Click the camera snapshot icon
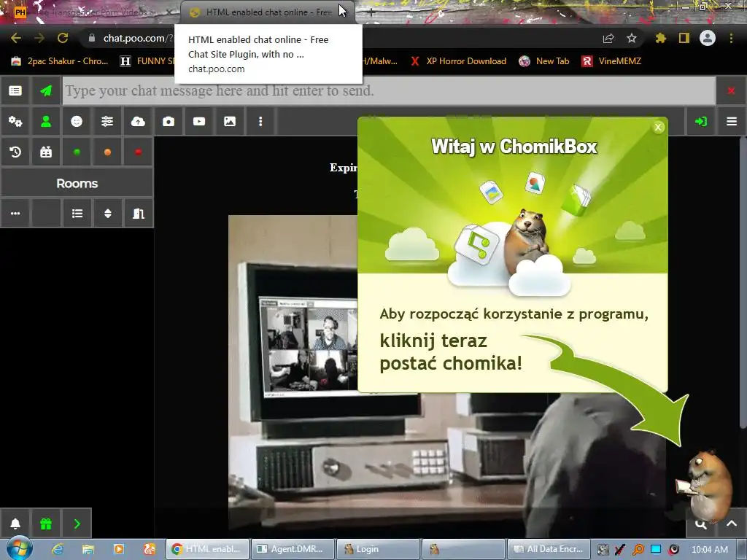This screenshot has width=747, height=560. pyautogui.click(x=169, y=122)
